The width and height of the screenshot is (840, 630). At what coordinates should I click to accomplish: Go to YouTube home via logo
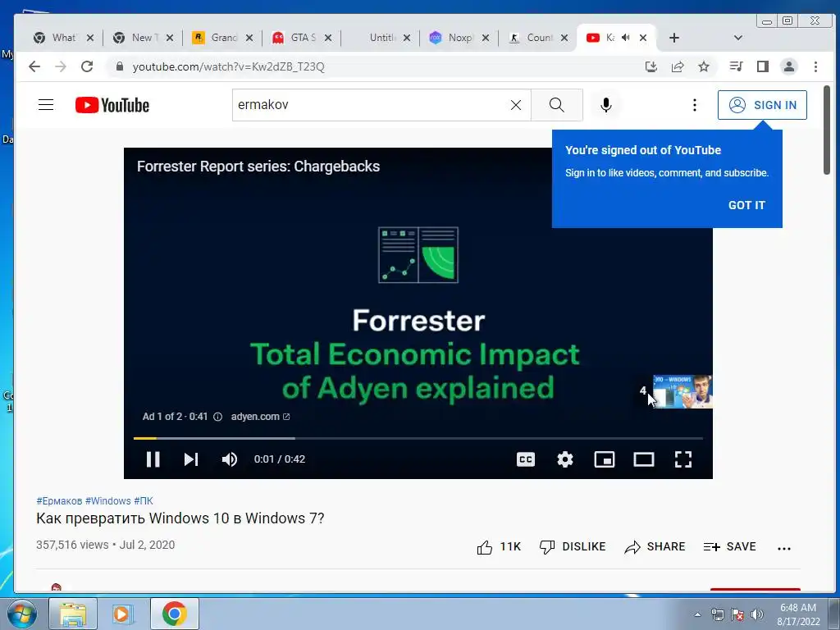[112, 105]
